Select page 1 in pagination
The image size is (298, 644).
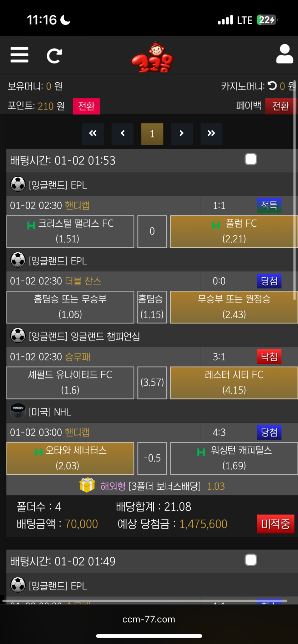pos(152,134)
